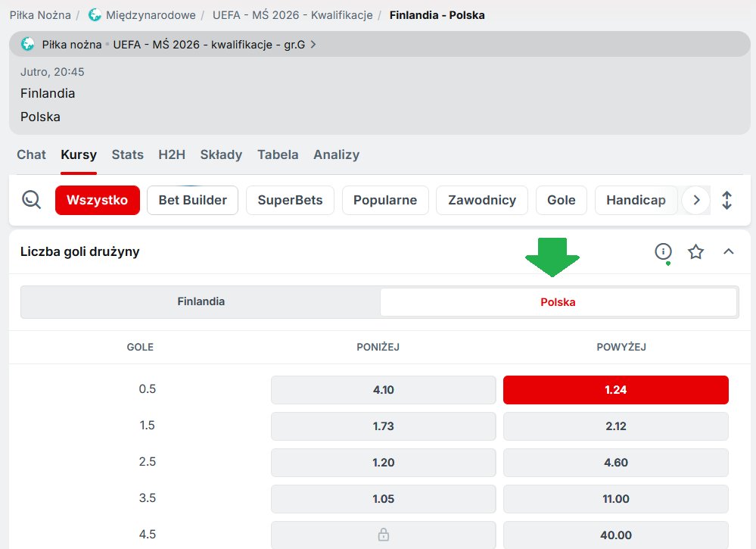The image size is (756, 549).
Task: Switch to the H2H tab
Action: (172, 154)
